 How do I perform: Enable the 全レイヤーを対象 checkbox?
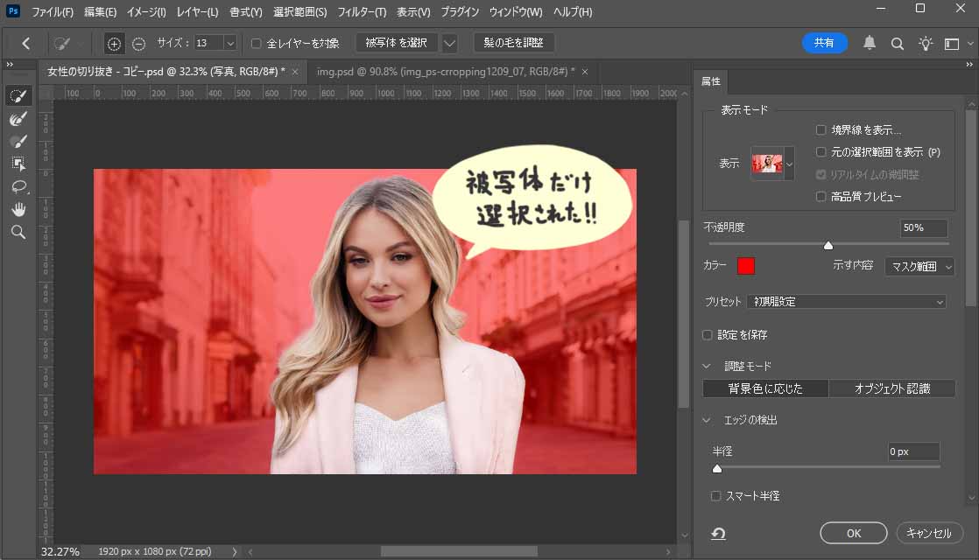pyautogui.click(x=257, y=43)
